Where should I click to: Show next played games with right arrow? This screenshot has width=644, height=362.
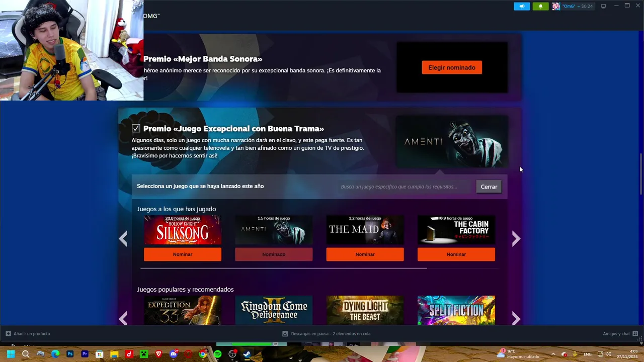tap(516, 239)
